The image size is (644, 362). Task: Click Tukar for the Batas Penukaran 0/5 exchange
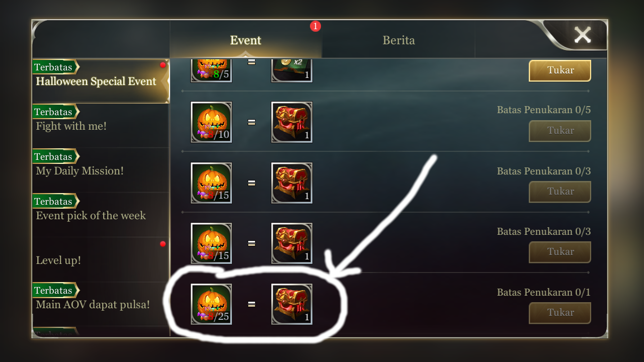coord(560,131)
